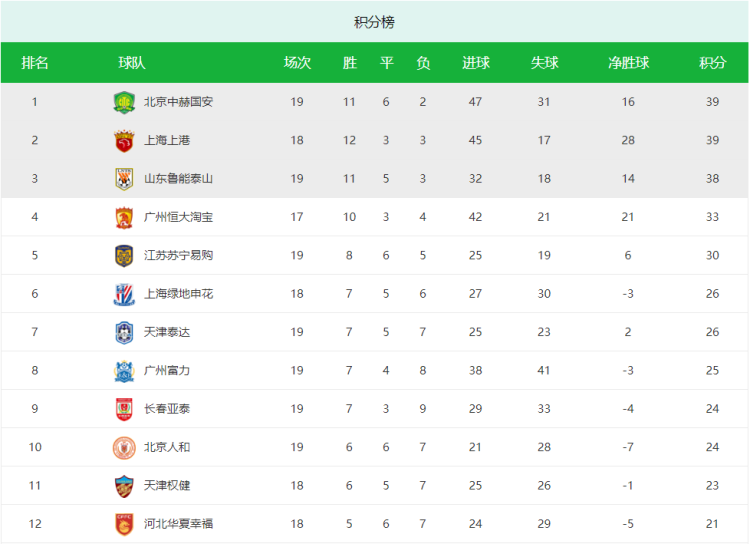Open the 上海绿地申花 team badge
750x544 pixels.
click(123, 294)
